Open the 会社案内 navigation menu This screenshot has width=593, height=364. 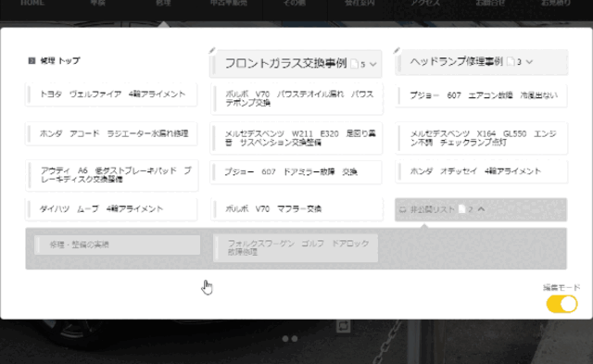pos(360,3)
